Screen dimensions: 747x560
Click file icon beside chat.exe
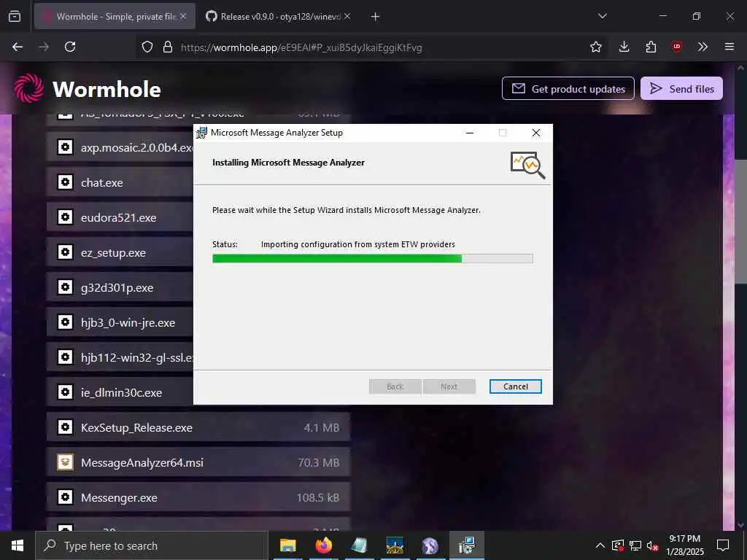point(65,182)
